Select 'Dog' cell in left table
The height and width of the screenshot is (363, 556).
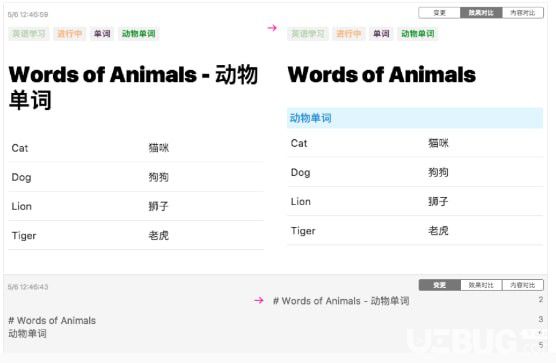pos(21,177)
